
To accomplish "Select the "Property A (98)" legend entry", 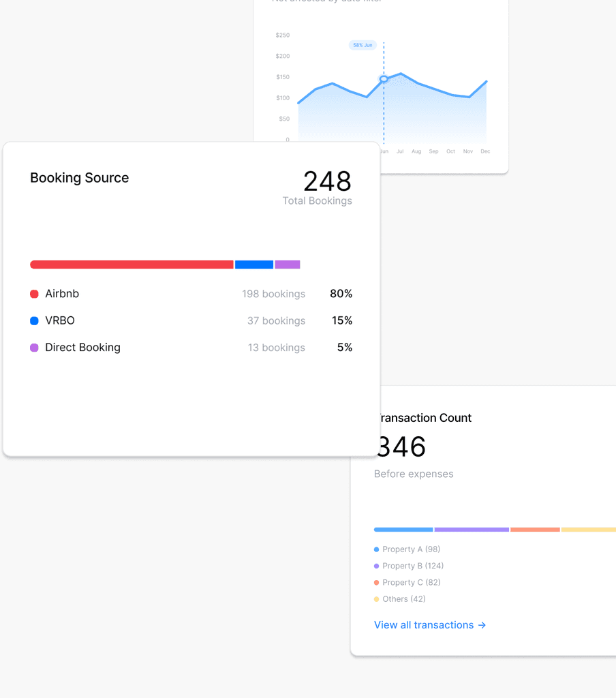I will click(x=412, y=549).
